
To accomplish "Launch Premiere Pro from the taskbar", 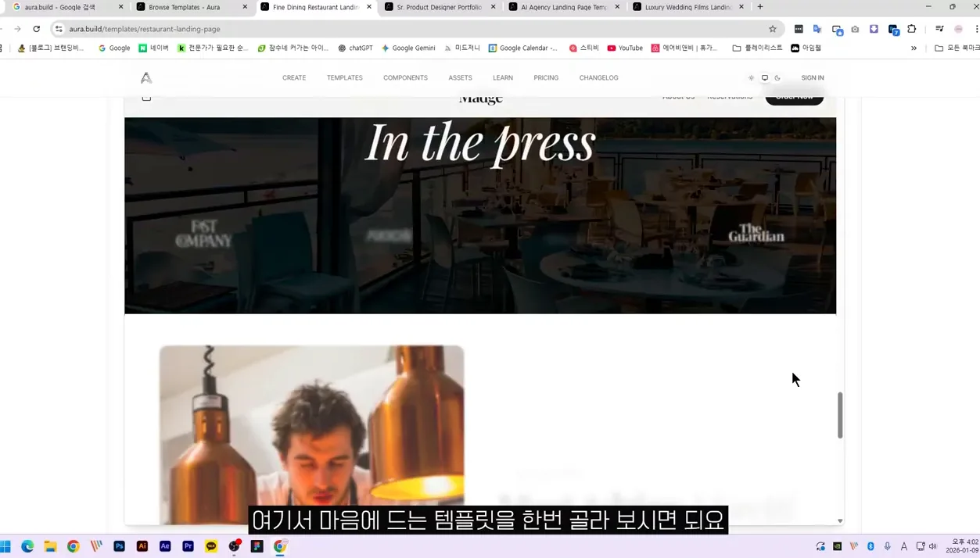I will point(188,546).
